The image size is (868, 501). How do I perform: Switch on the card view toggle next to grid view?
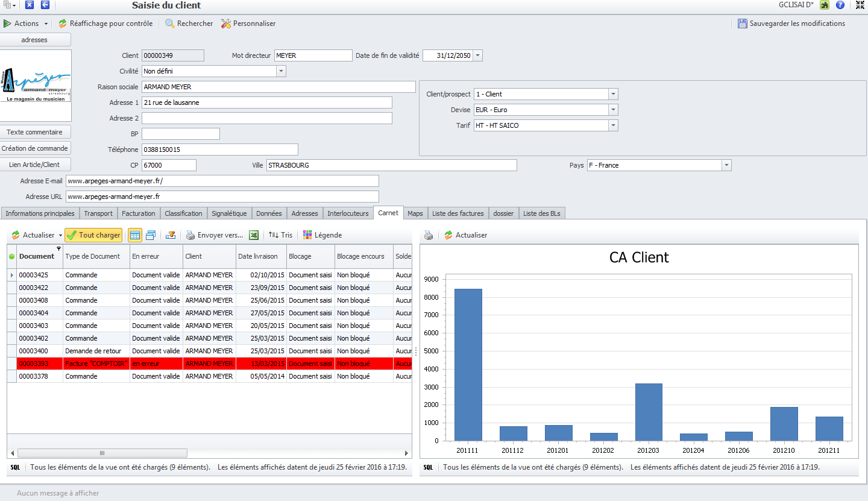[150, 235]
